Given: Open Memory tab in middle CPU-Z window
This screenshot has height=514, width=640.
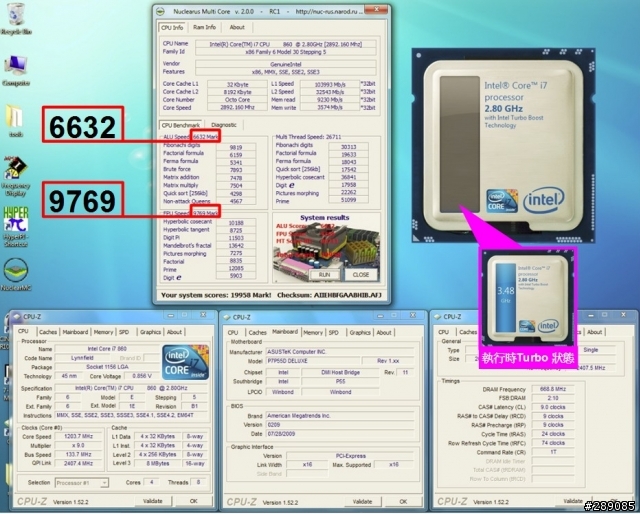Looking at the screenshot, I should point(313,333).
